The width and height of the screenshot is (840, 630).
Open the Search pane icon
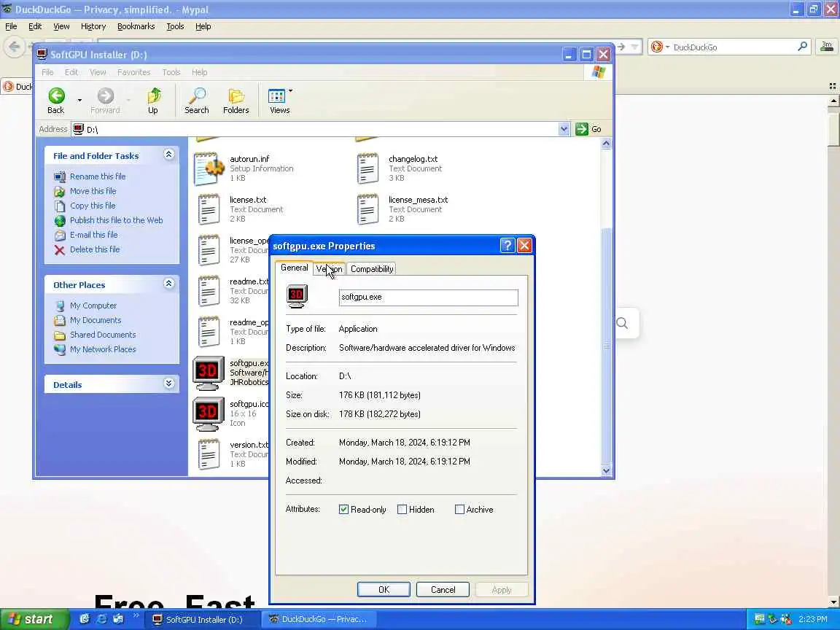click(197, 100)
